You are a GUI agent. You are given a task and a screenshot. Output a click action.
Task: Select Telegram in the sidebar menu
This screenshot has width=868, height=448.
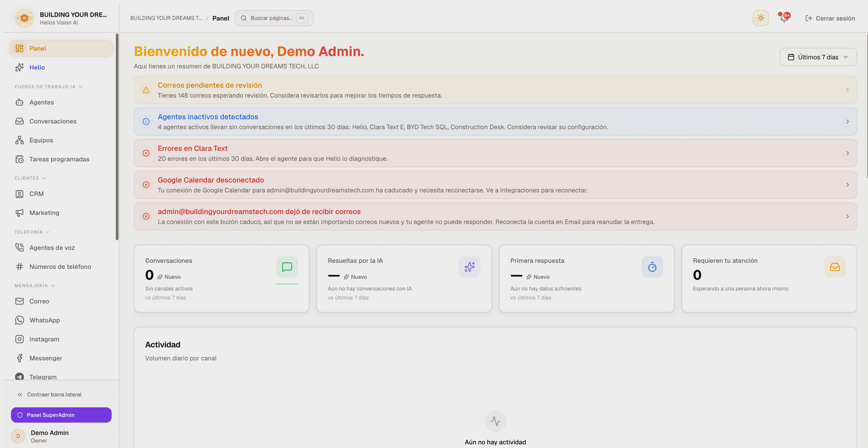(x=61, y=376)
